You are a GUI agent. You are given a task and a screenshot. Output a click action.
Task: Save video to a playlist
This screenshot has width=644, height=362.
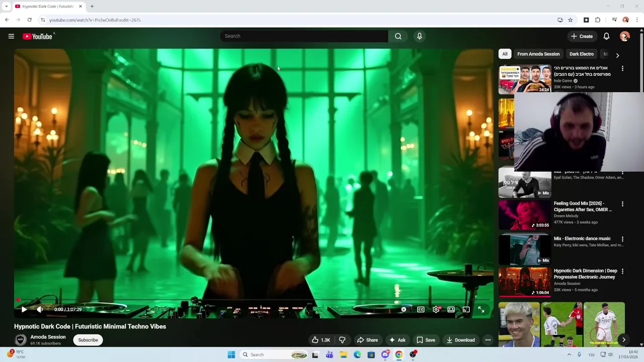(x=426, y=340)
